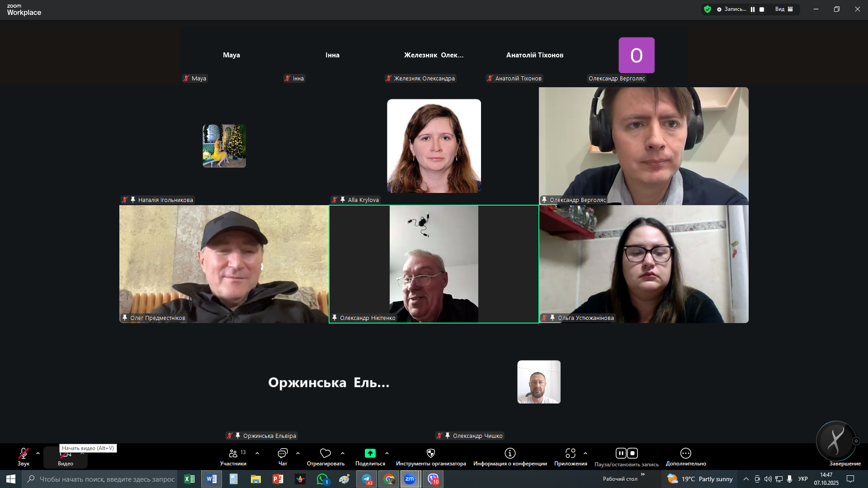This screenshot has width=868, height=488.
Task: Open Host tools shield icon
Action: click(431, 453)
